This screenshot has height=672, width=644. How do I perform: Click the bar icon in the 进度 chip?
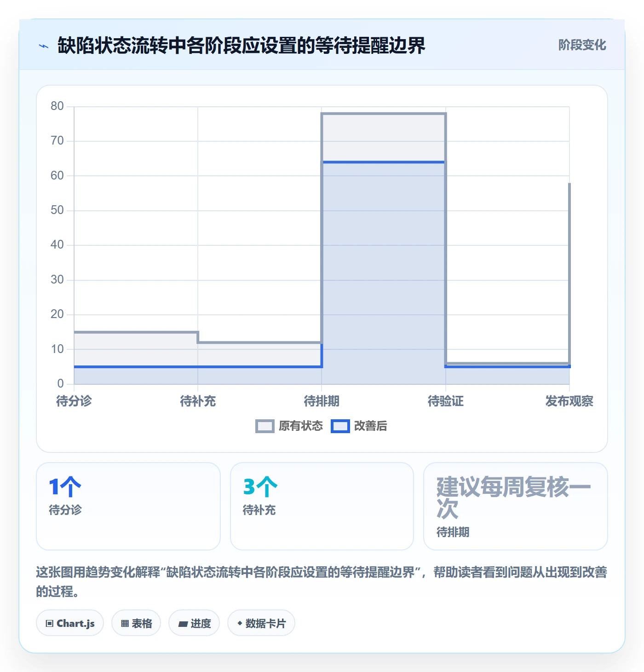[183, 624]
